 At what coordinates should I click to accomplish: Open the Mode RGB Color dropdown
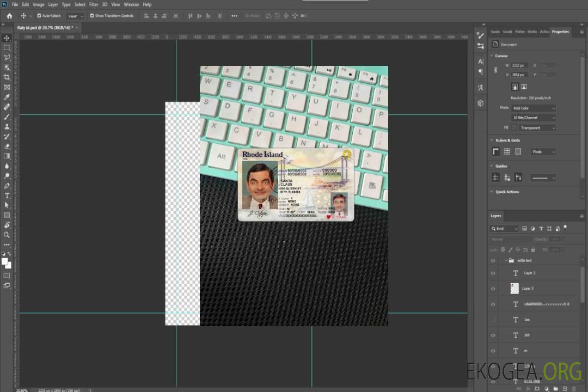point(534,108)
